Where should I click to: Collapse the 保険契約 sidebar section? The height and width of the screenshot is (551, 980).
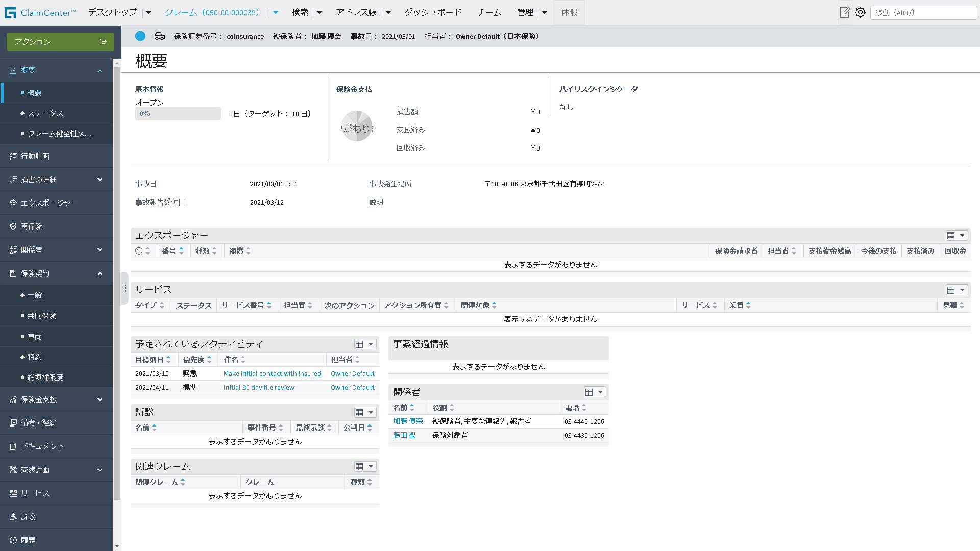pos(100,274)
